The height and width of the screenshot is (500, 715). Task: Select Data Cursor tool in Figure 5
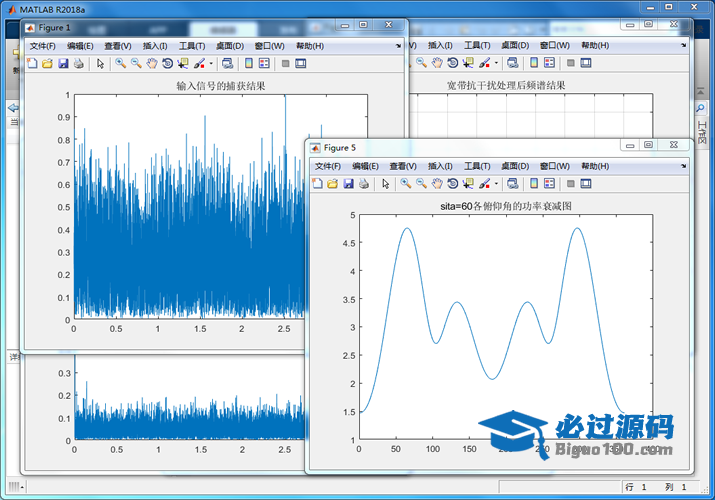pos(468,184)
